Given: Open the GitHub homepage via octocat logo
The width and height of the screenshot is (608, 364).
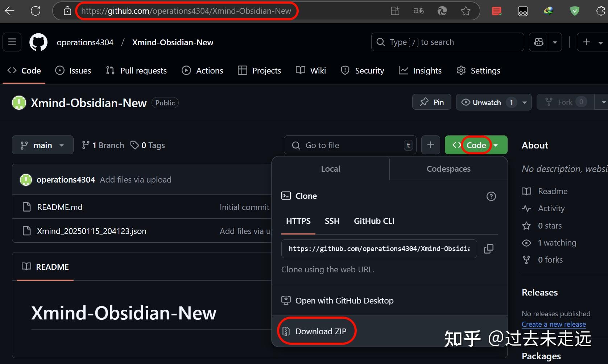Looking at the screenshot, I should coord(38,42).
